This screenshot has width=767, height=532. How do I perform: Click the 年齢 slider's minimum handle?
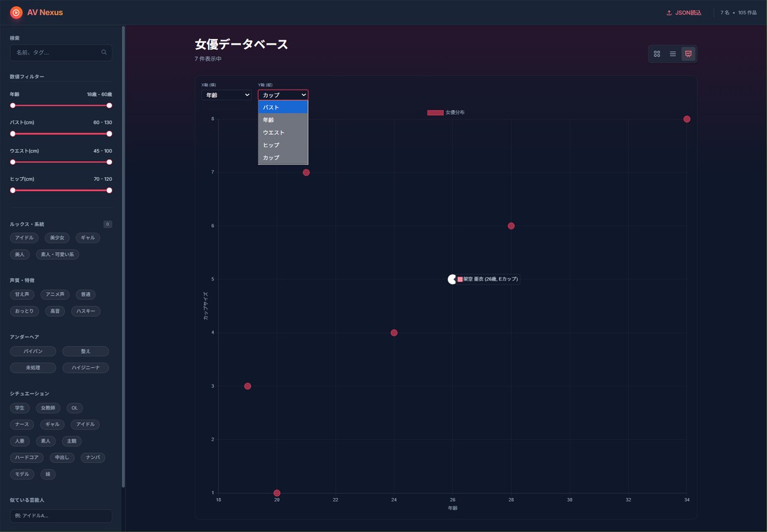[x=13, y=106]
